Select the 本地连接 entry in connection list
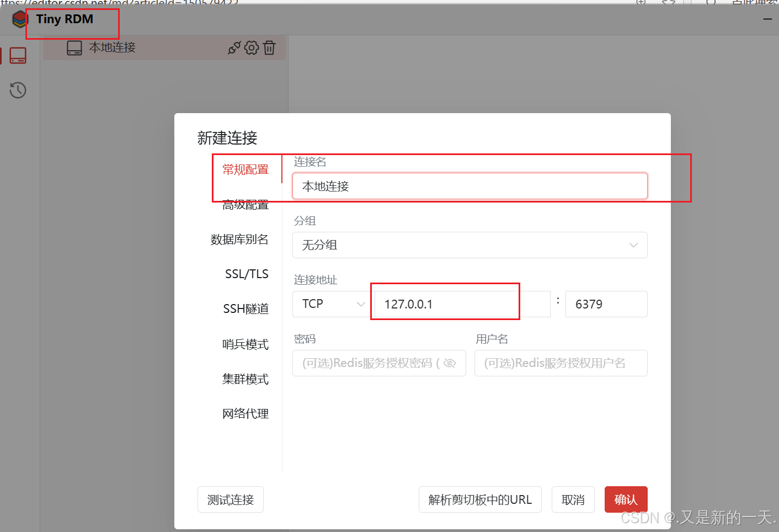The height and width of the screenshot is (532, 779). [x=164, y=48]
